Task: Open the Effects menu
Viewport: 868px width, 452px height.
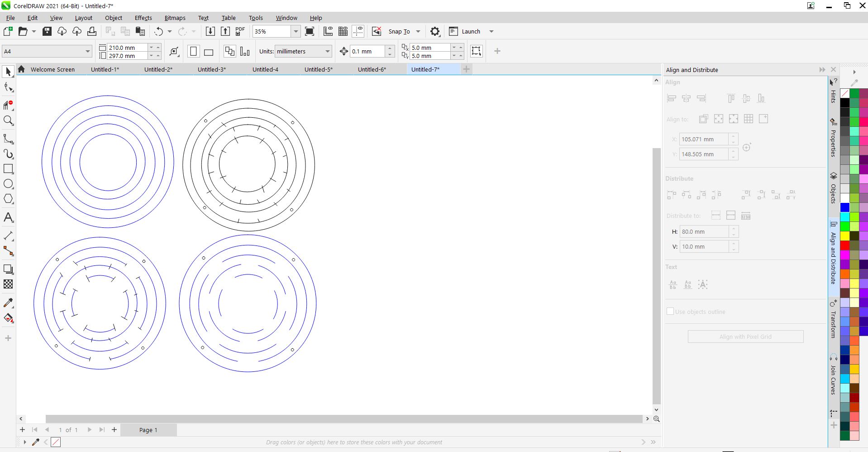Action: click(x=143, y=18)
